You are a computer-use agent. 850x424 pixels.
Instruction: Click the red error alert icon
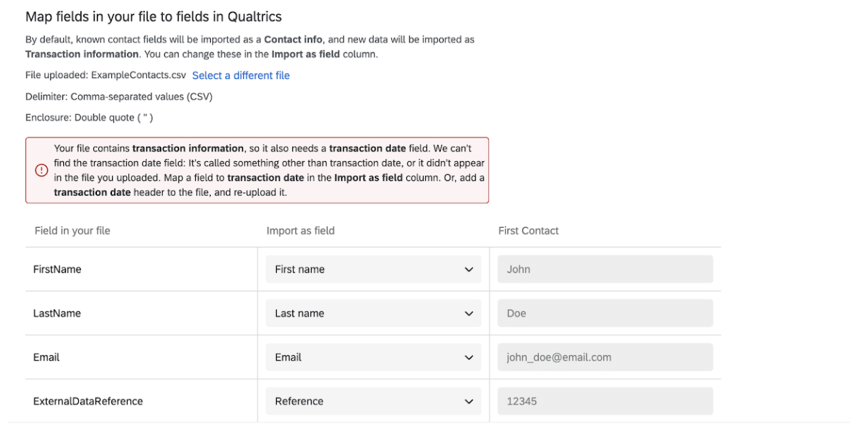41,170
